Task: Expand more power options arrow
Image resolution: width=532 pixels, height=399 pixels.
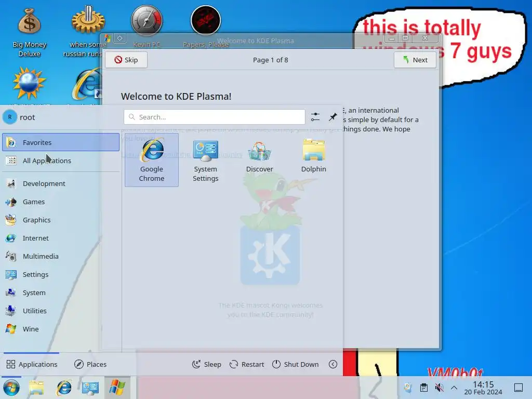Action: [333, 364]
